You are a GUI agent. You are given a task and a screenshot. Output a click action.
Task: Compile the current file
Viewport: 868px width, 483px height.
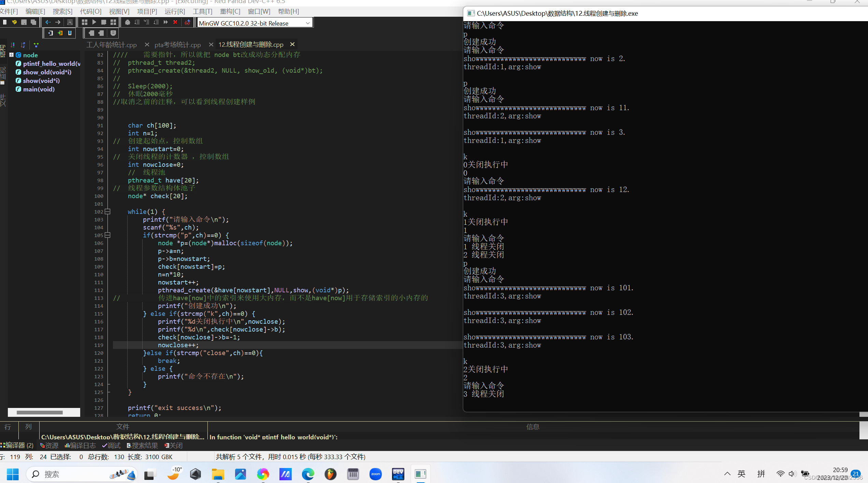[85, 23]
